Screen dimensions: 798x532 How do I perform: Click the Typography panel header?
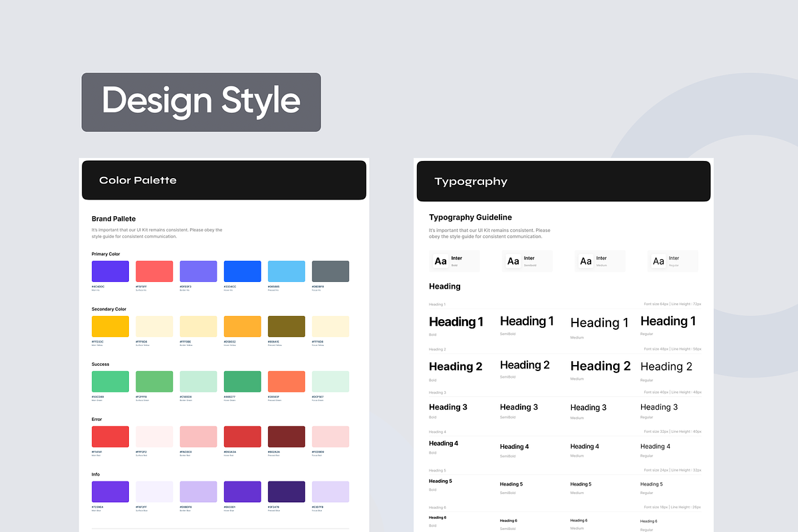[x=564, y=181]
